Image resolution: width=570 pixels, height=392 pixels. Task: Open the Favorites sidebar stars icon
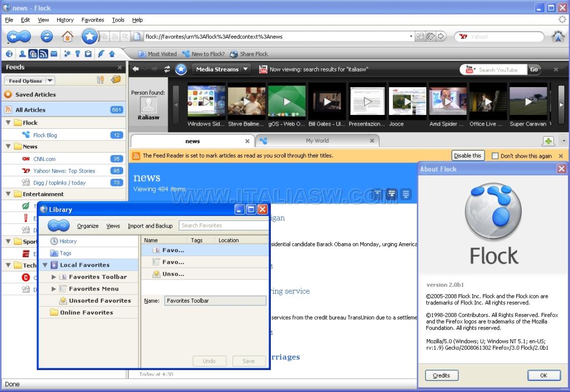[x=67, y=54]
